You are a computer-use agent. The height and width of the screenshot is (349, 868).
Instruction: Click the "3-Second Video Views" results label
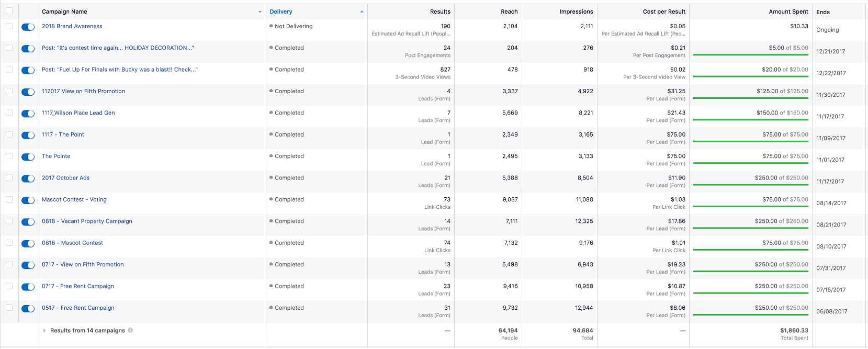(423, 77)
